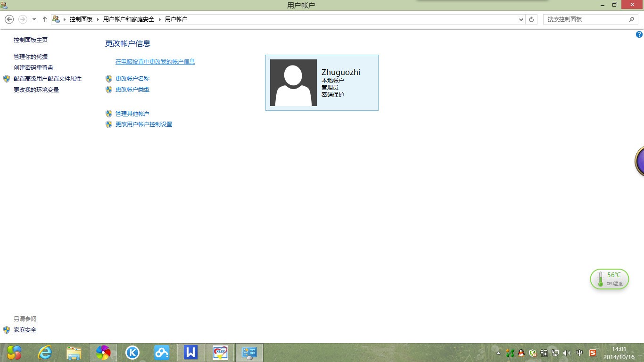Show hidden tray icons arrow
This screenshot has height=362, width=644.
point(499,353)
